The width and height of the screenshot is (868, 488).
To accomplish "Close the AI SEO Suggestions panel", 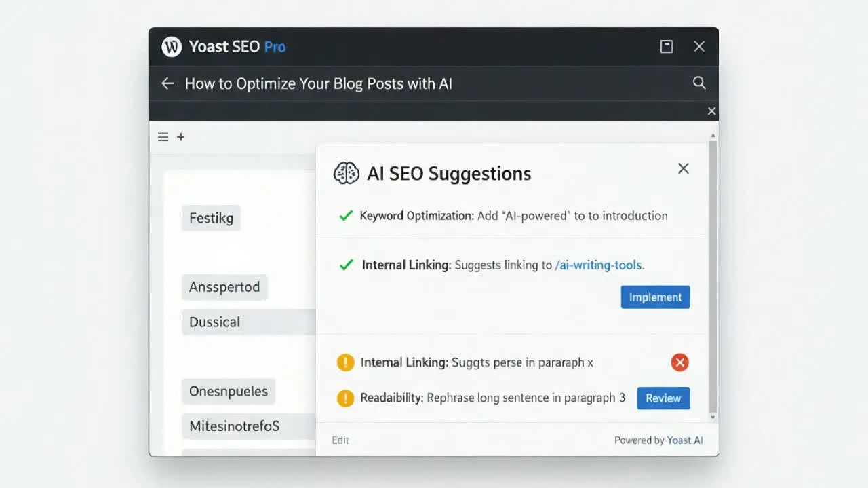I will coord(683,168).
